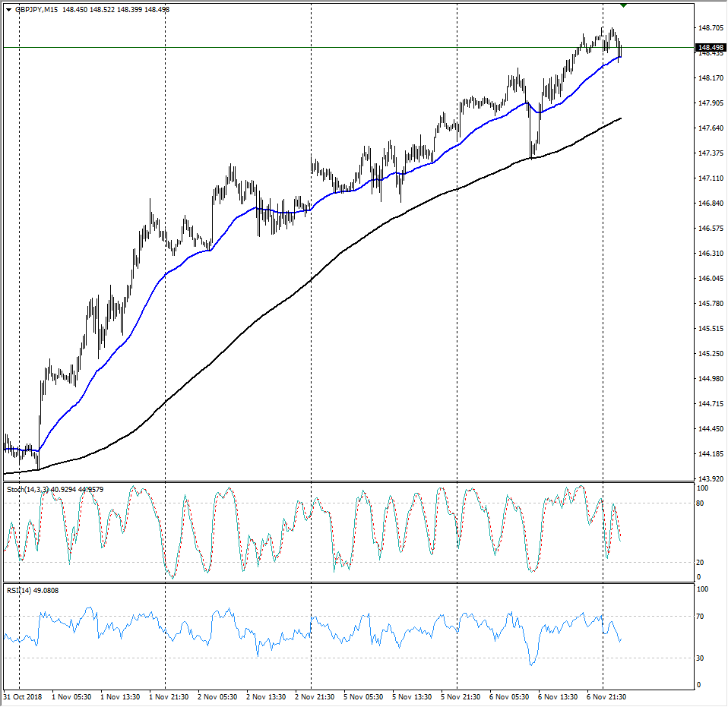Click the GBPJPY,M15 chart title text

36,10
